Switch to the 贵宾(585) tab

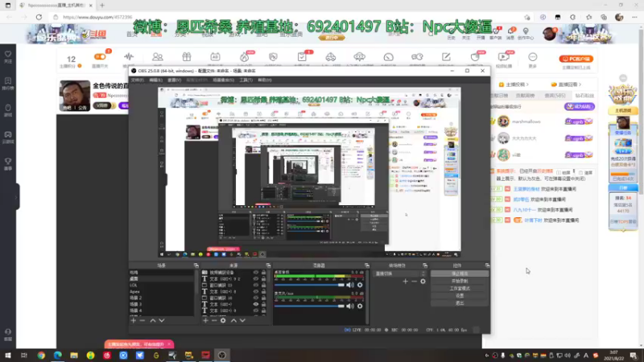point(555,96)
